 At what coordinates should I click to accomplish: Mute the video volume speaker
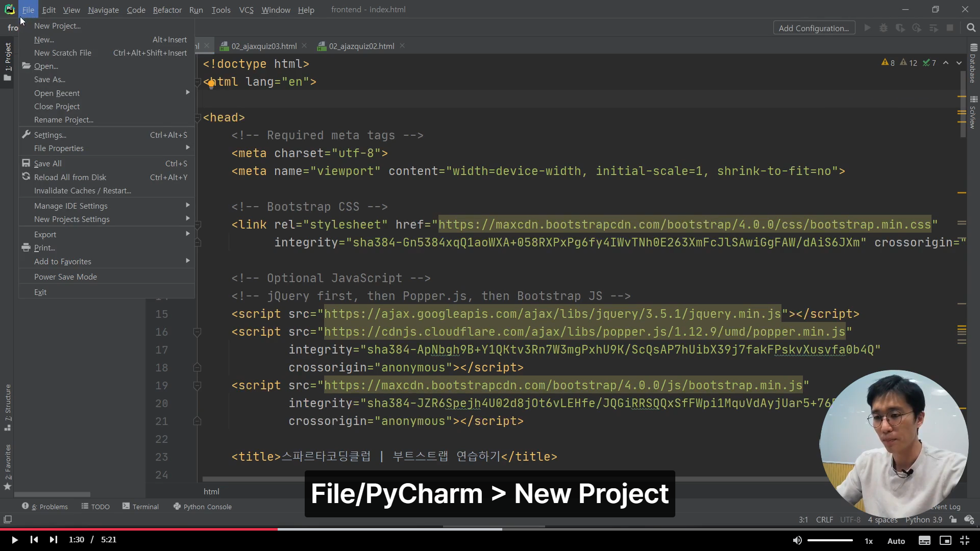[797, 540]
